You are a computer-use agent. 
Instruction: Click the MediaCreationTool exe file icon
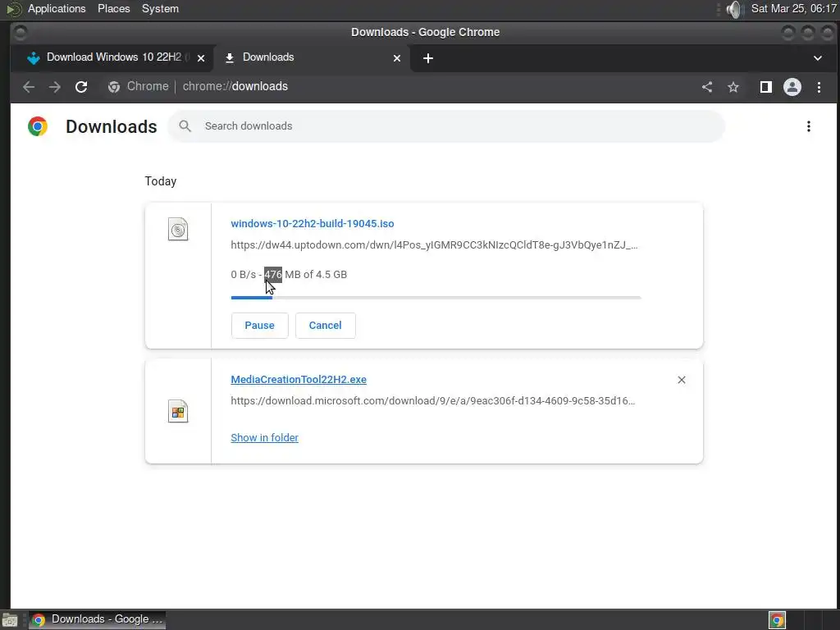[x=178, y=412]
